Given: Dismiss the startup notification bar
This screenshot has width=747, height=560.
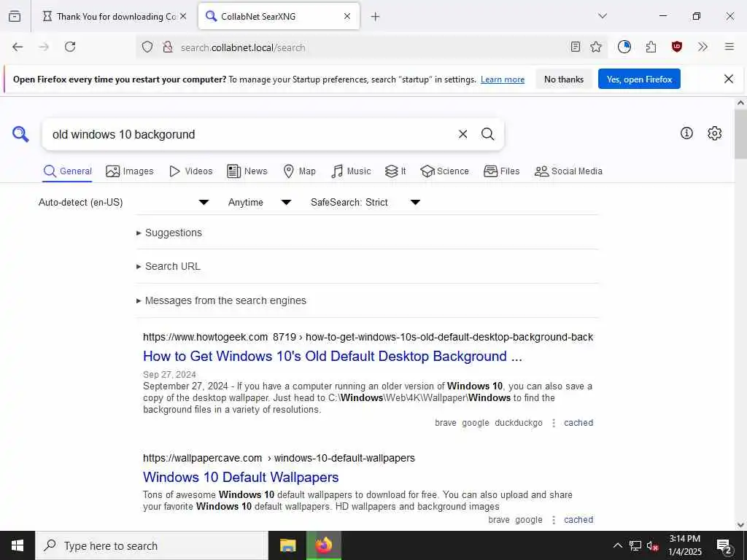Looking at the screenshot, I should click(729, 79).
